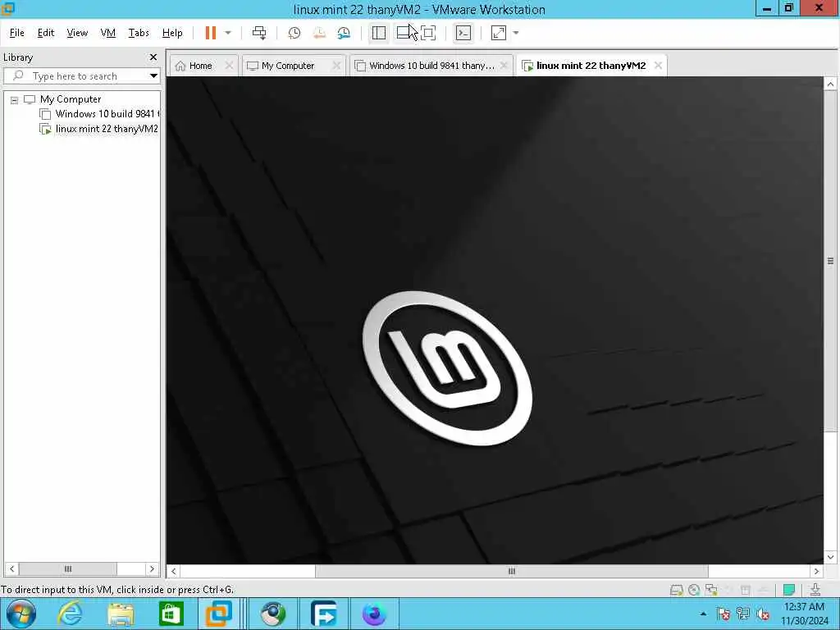
Task: Open the Firefox icon in the taskbar
Action: click(x=374, y=614)
